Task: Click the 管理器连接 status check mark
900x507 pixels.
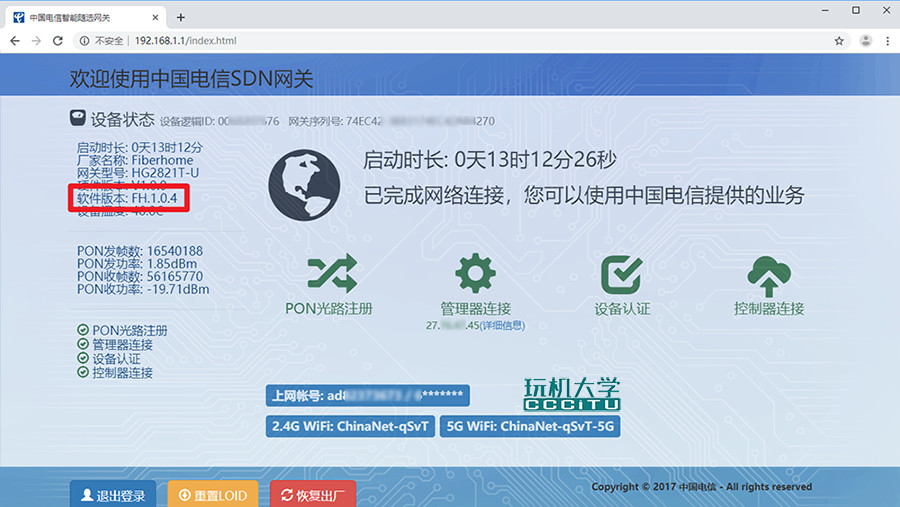Action: tap(83, 344)
